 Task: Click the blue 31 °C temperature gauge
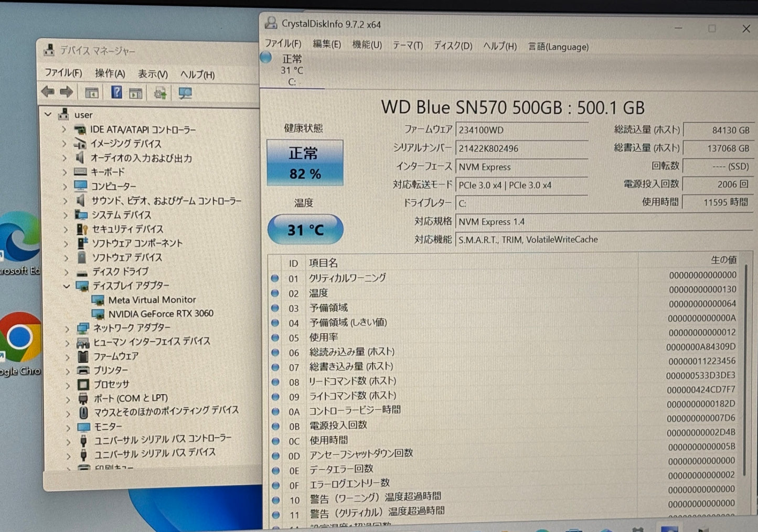305,229
